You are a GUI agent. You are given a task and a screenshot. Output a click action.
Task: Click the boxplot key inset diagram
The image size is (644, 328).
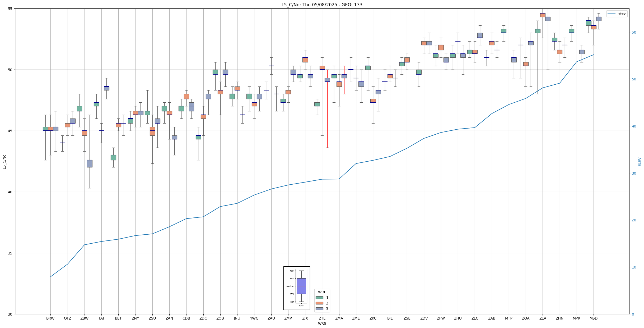tap(297, 288)
